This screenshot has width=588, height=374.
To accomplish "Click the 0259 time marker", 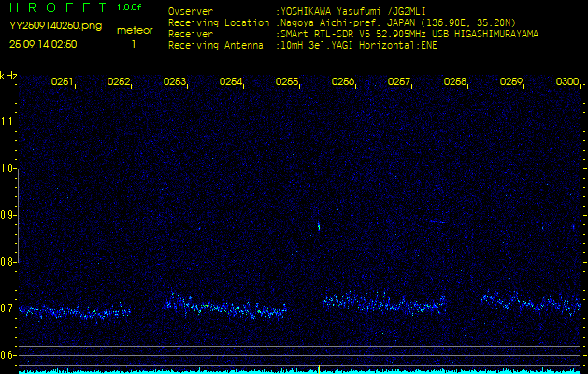I will tap(511, 82).
